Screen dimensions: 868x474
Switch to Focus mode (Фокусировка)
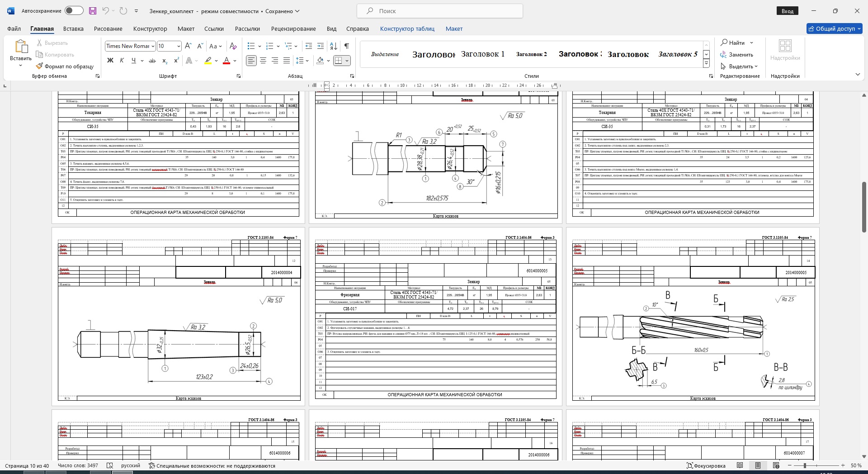[706, 465]
